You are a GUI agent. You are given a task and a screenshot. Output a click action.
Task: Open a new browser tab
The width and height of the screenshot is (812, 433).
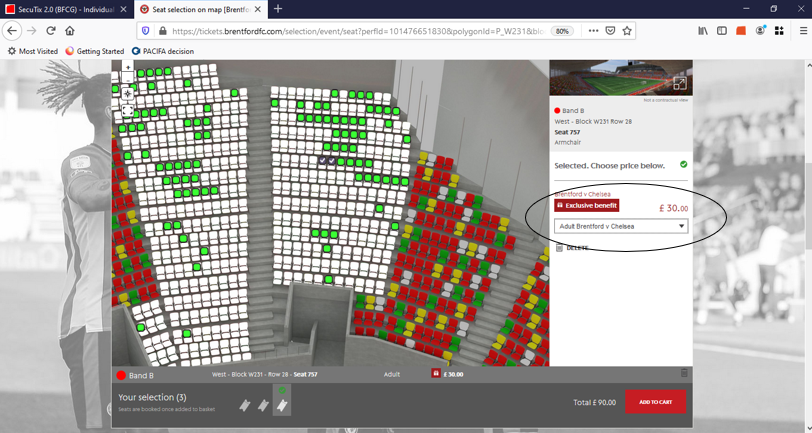(x=278, y=9)
